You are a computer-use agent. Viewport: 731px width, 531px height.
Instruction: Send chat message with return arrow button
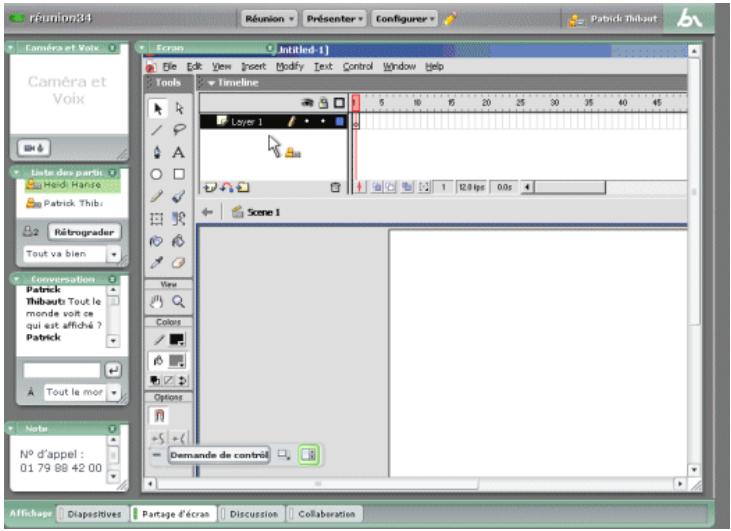tap(113, 370)
